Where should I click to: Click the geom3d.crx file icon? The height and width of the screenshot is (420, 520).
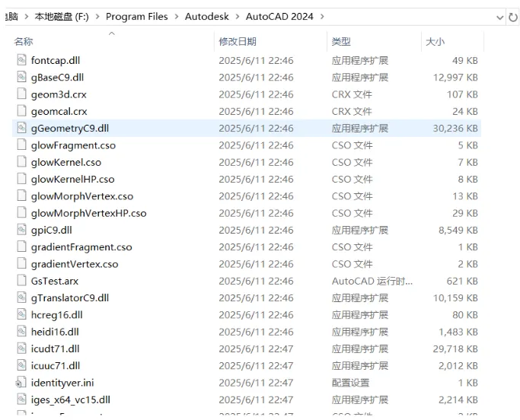[21, 94]
